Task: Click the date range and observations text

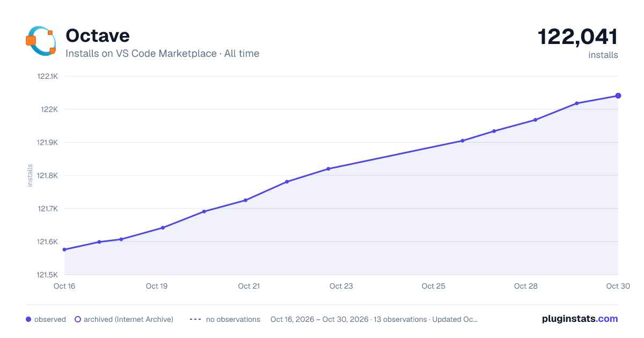Action: [374, 319]
